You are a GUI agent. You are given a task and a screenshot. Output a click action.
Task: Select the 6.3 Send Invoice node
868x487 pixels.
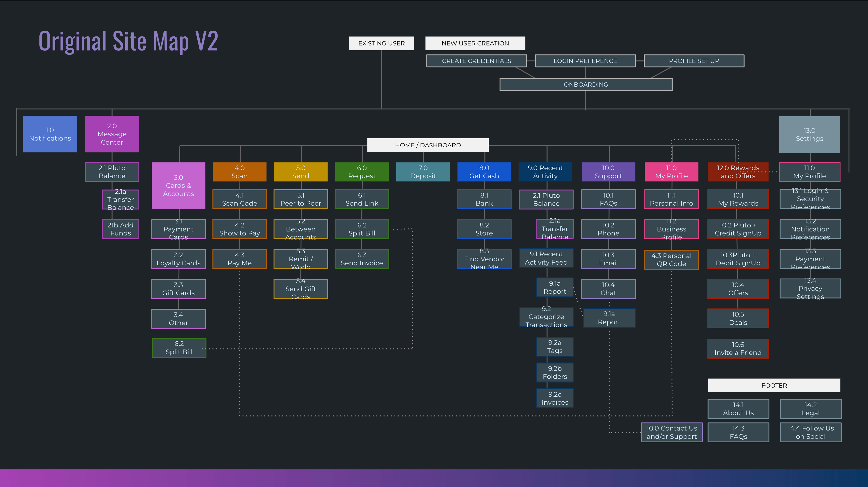(362, 259)
